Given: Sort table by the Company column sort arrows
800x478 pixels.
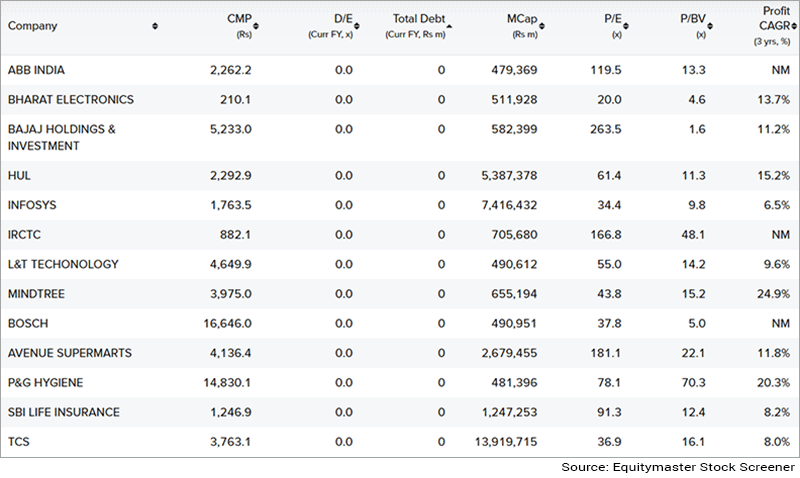Looking at the screenshot, I should pos(155,26).
